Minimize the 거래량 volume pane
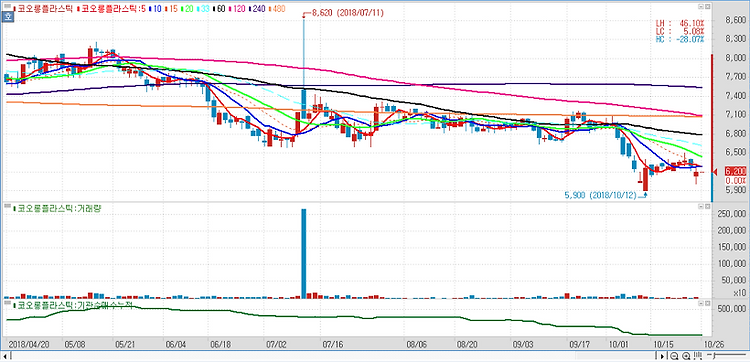Image resolution: width=750 pixels, height=362 pixels. pos(700,206)
